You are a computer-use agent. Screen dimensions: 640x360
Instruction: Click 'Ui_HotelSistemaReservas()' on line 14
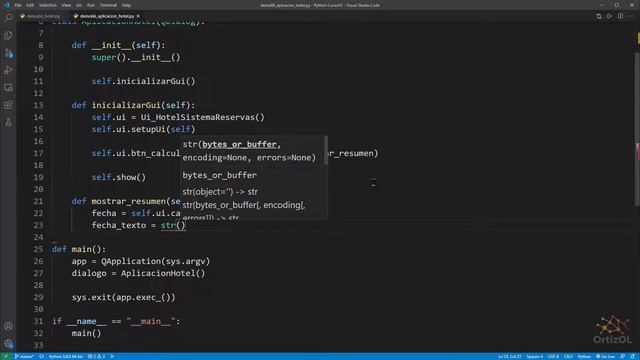[x=202, y=117]
